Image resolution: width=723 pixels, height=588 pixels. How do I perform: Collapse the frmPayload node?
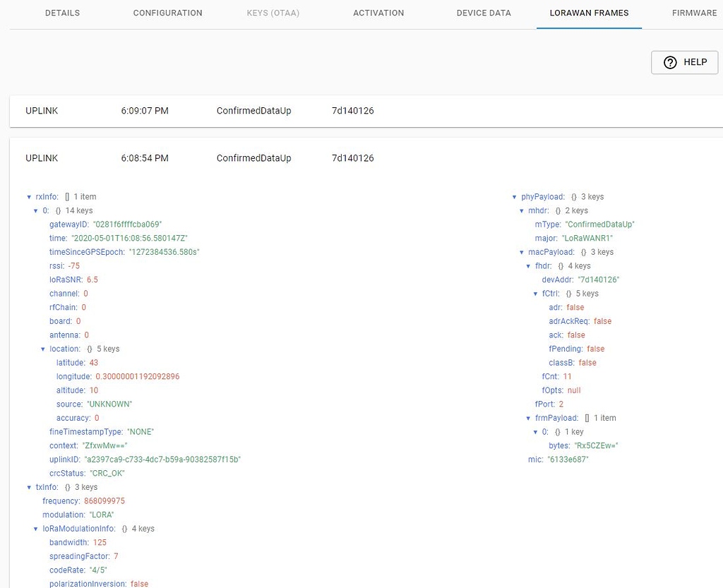528,417
